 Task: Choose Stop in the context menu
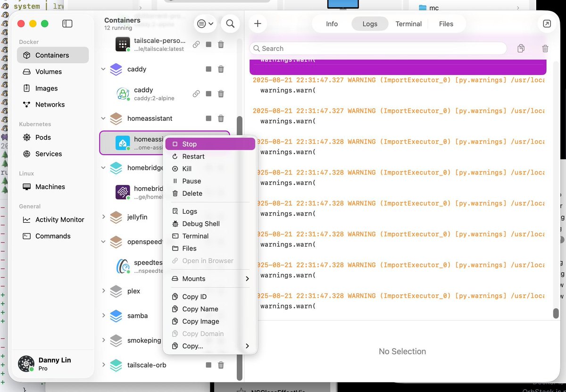(x=210, y=144)
